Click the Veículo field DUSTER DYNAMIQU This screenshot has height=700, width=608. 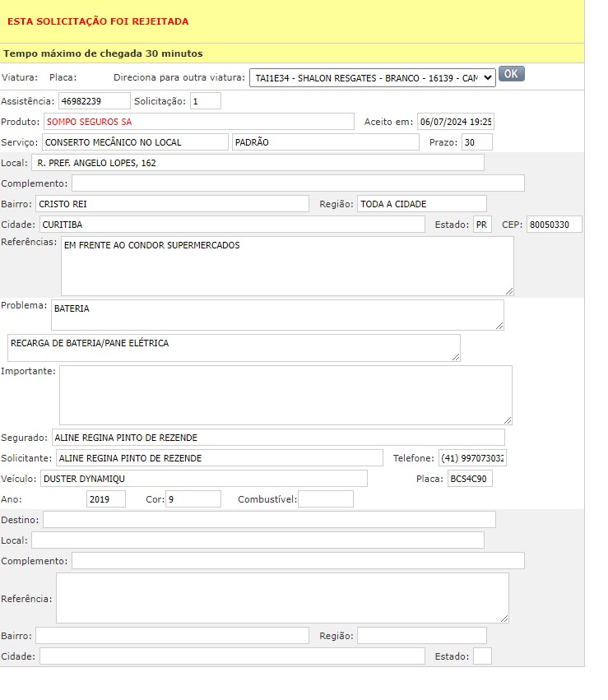203,479
